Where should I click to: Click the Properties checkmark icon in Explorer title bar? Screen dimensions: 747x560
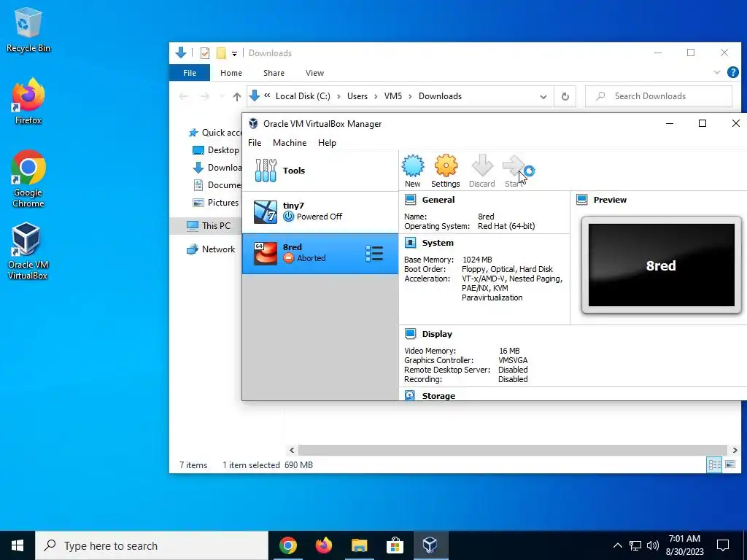click(x=205, y=52)
